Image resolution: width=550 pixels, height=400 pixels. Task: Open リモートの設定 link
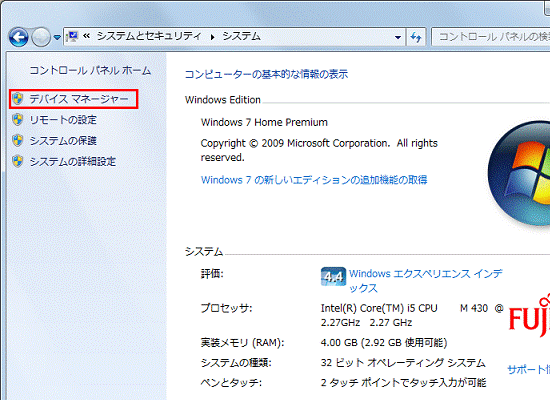(x=63, y=120)
